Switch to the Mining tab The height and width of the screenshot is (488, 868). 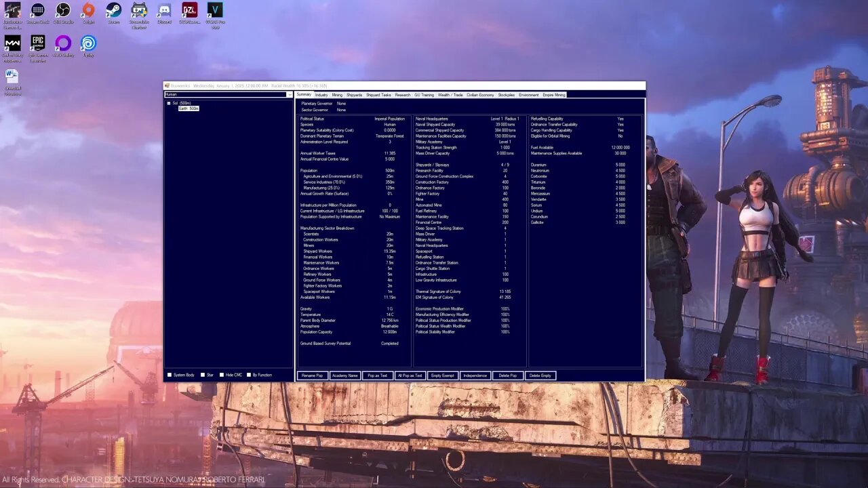(x=337, y=95)
